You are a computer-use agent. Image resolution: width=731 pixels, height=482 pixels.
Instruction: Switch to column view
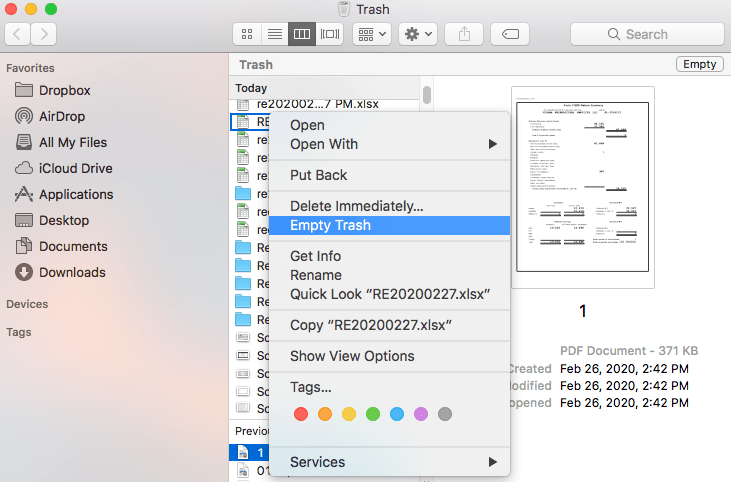[x=302, y=34]
